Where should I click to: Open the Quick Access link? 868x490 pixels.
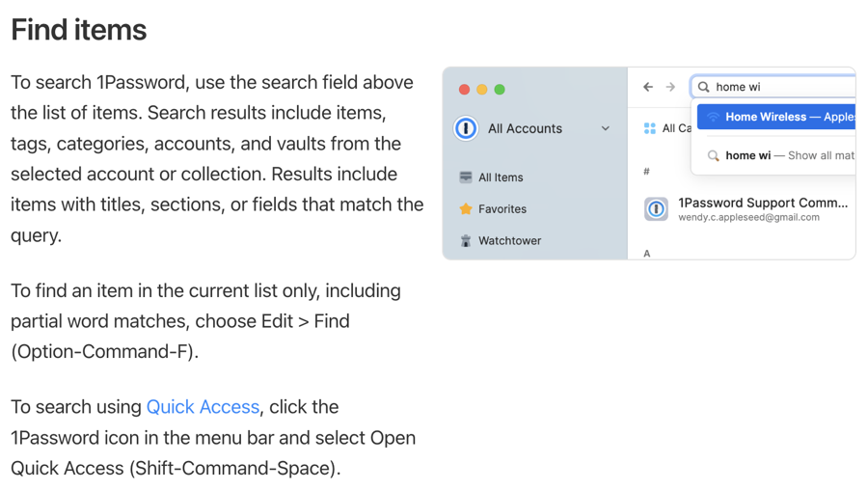click(x=203, y=407)
